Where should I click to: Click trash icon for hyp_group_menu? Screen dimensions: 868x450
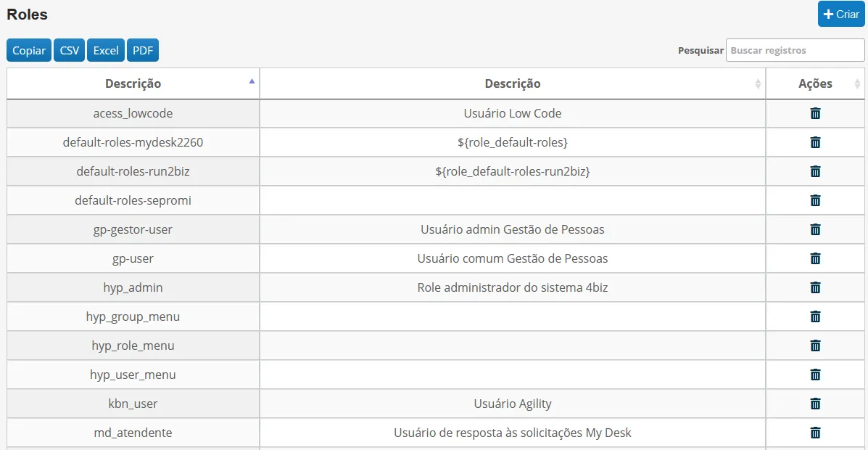pos(815,316)
